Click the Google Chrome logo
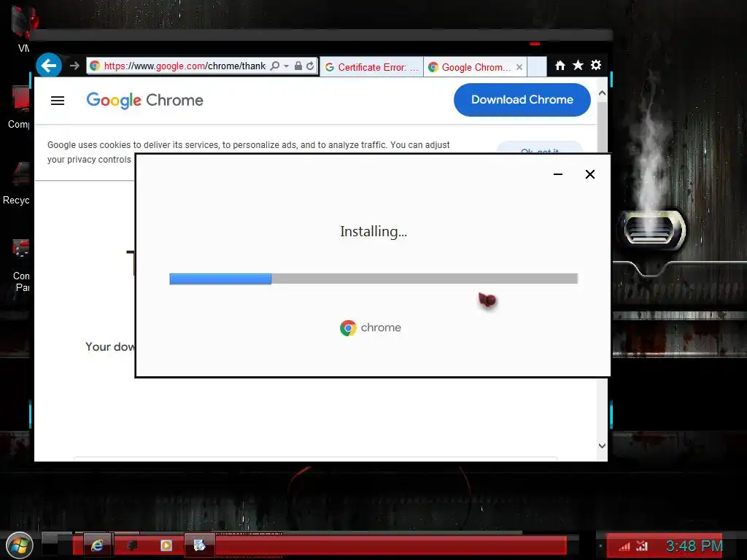The height and width of the screenshot is (560, 747). [x=145, y=101]
